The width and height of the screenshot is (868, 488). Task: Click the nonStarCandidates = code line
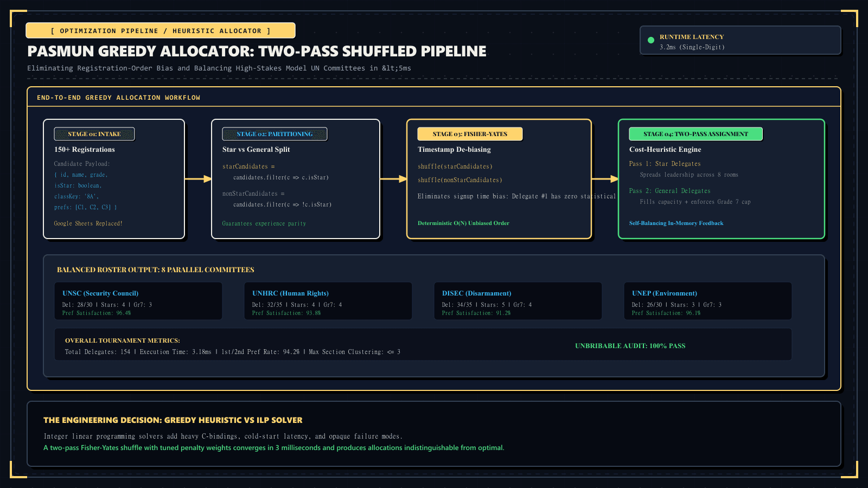(x=253, y=194)
